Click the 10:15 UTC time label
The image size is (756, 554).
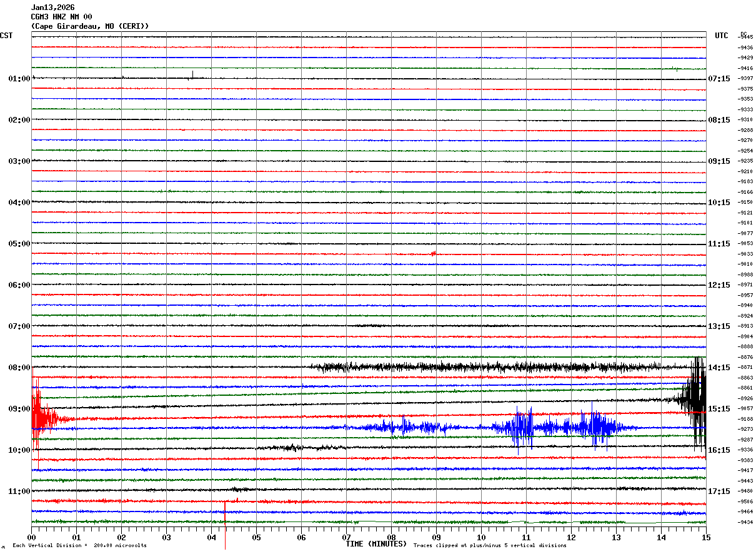pyautogui.click(x=719, y=203)
